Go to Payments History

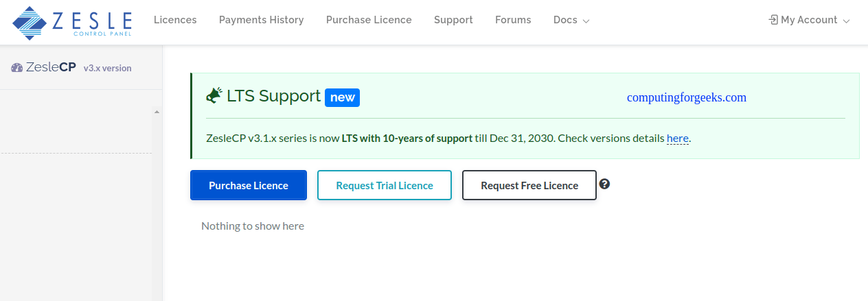[262, 20]
